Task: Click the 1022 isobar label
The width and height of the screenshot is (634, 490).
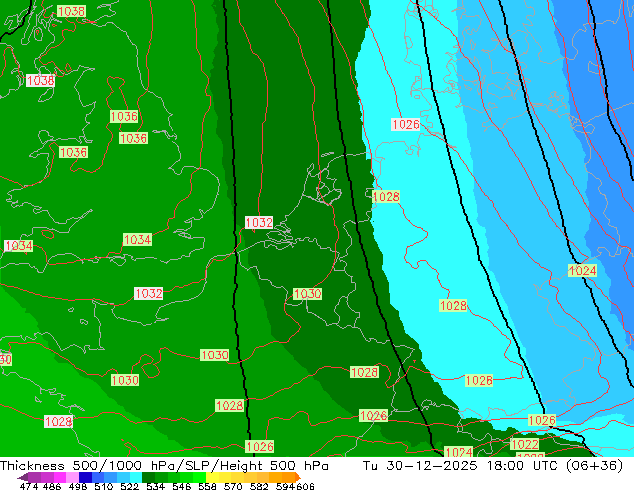Action: click(525, 444)
